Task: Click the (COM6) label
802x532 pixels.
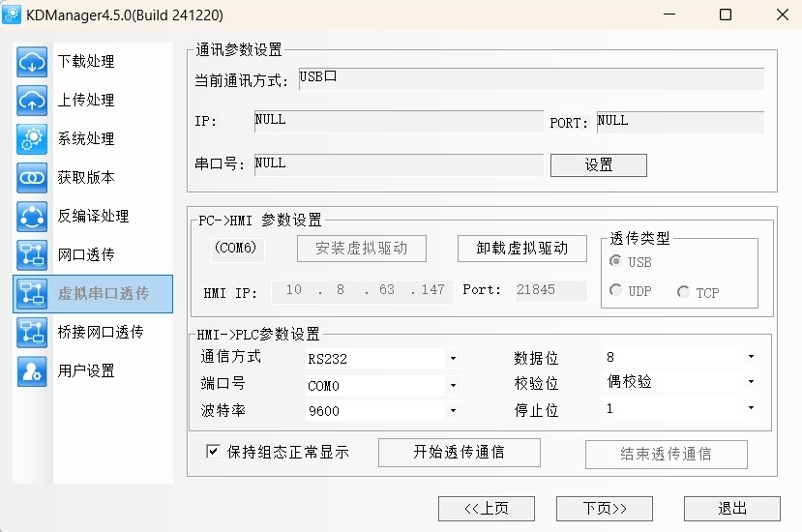Action: (236, 248)
